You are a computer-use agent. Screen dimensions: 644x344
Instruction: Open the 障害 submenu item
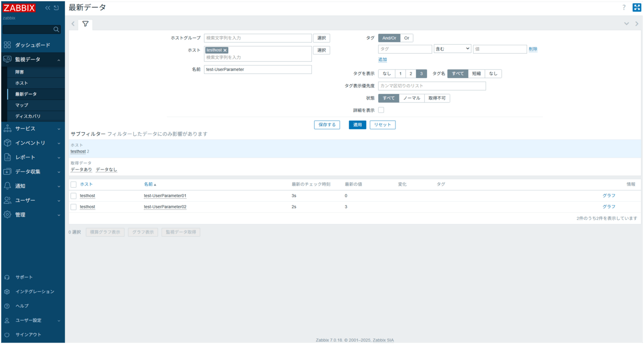[19, 72]
